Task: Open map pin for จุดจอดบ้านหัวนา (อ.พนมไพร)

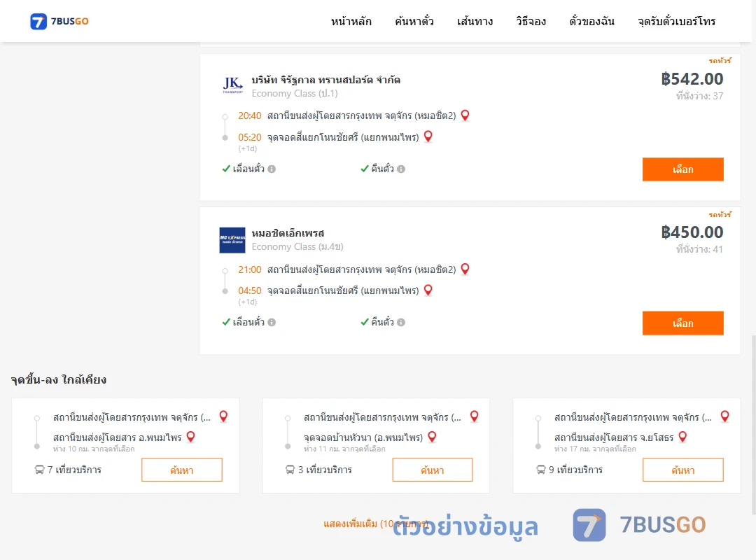Action: (432, 437)
